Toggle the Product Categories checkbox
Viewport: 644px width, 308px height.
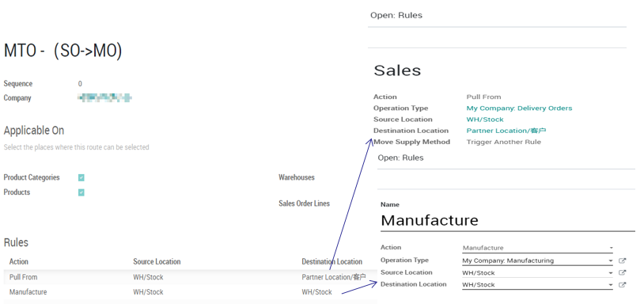[x=81, y=177]
